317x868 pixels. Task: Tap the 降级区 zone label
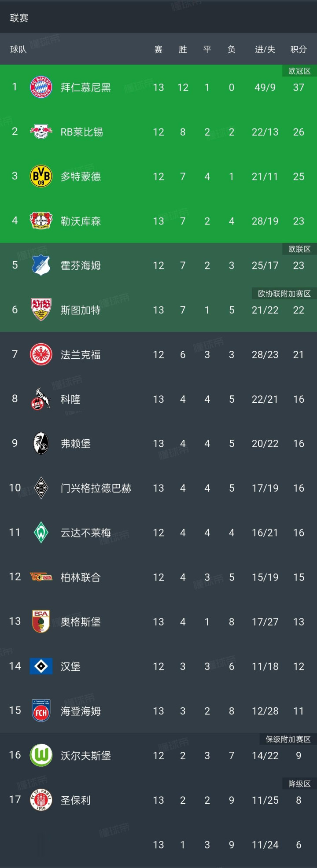click(299, 783)
